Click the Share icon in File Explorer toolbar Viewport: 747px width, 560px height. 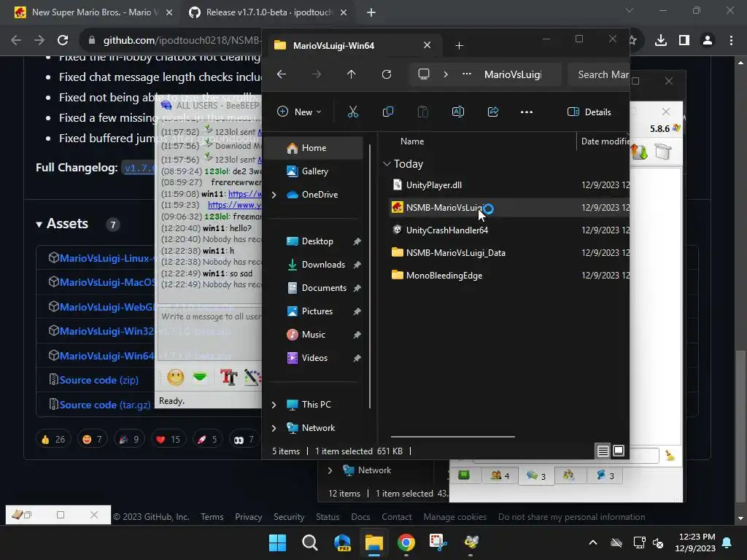tap(493, 112)
